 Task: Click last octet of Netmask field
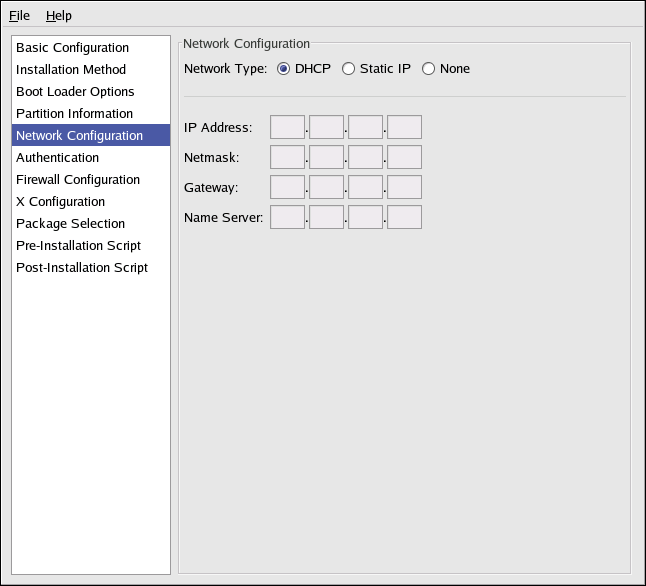tap(404, 157)
